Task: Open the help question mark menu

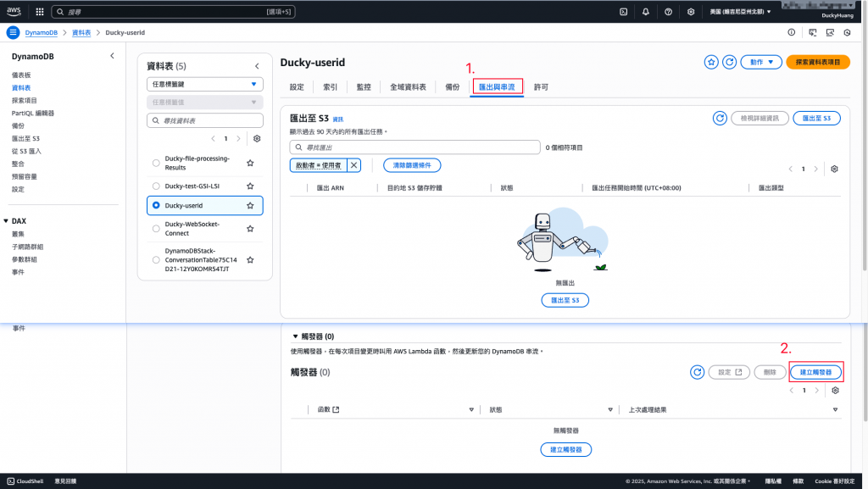Action: [668, 12]
